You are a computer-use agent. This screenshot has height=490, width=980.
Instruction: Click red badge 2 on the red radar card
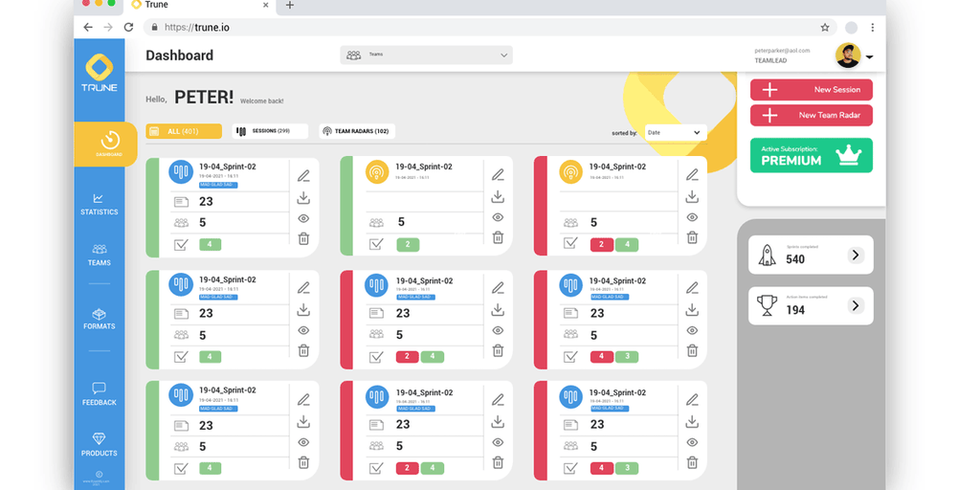point(602,244)
